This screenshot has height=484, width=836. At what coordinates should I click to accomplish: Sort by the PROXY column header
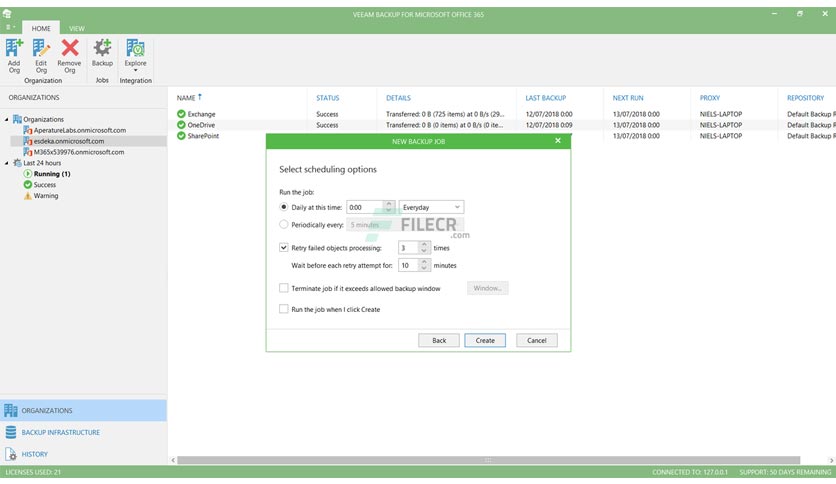pos(710,98)
